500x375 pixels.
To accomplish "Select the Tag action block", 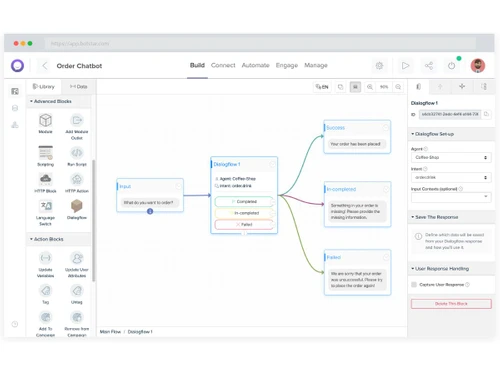I will tap(46, 294).
